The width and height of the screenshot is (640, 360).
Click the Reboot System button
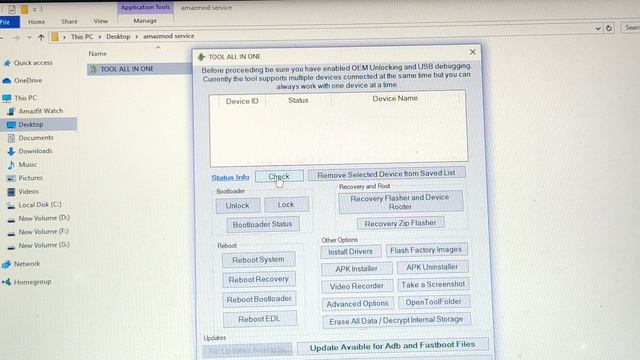tap(258, 260)
